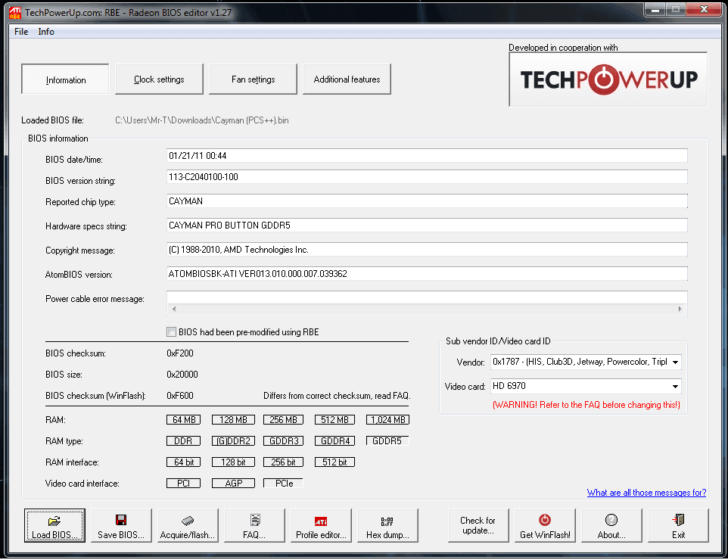This screenshot has height=560, width=728.
Task: Click the GDDR3 RAM type indicator
Action: pos(283,441)
